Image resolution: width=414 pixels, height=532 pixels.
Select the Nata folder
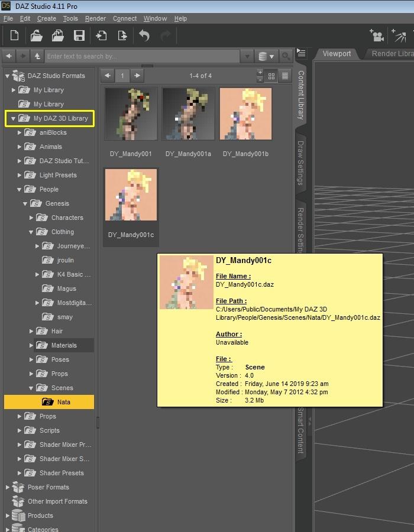(x=49, y=402)
